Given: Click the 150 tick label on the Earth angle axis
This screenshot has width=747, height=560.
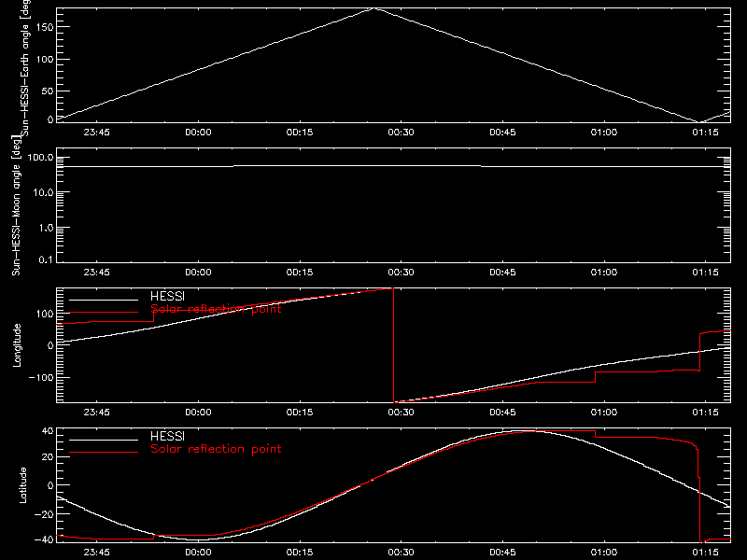Looking at the screenshot, I should click(x=44, y=27).
